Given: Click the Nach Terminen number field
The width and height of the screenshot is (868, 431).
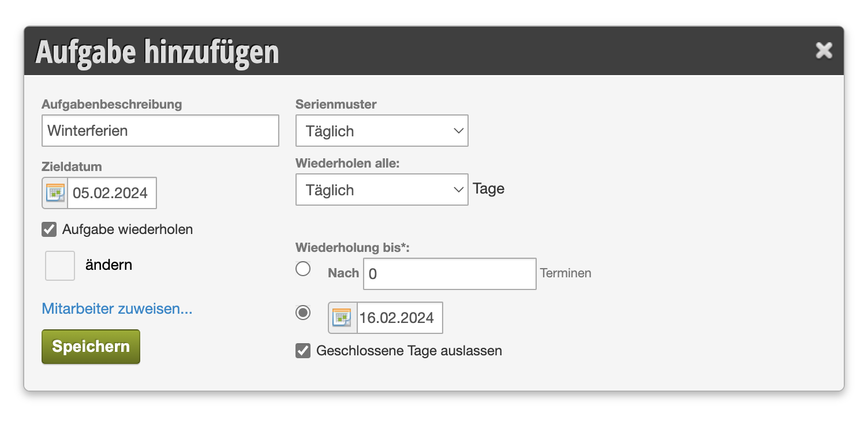Looking at the screenshot, I should pyautogui.click(x=450, y=274).
